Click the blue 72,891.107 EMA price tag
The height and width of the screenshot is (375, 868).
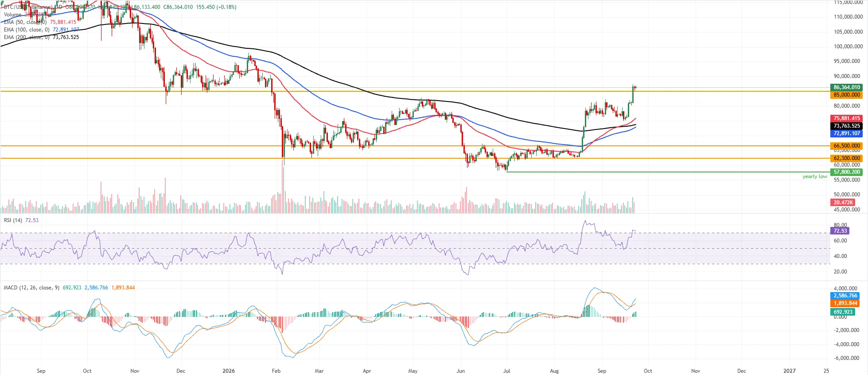point(846,133)
